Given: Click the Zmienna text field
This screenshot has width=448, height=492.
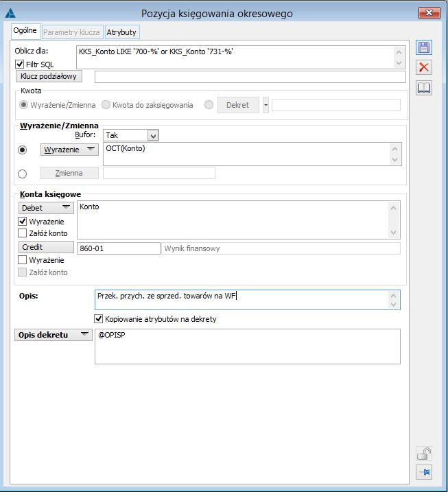Looking at the screenshot, I should [159, 173].
